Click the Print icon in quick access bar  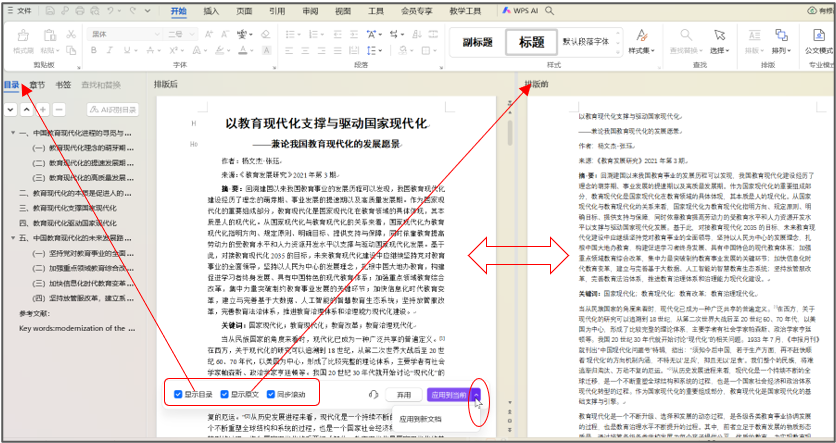pos(79,11)
